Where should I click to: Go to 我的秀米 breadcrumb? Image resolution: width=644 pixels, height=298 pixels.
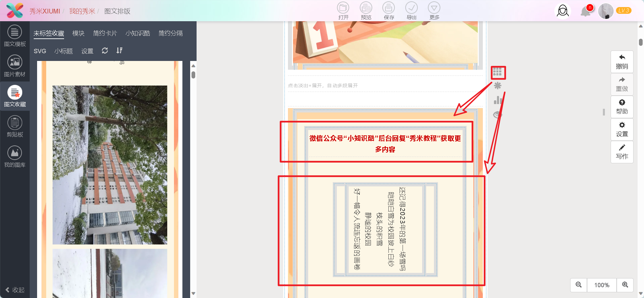[x=82, y=11]
